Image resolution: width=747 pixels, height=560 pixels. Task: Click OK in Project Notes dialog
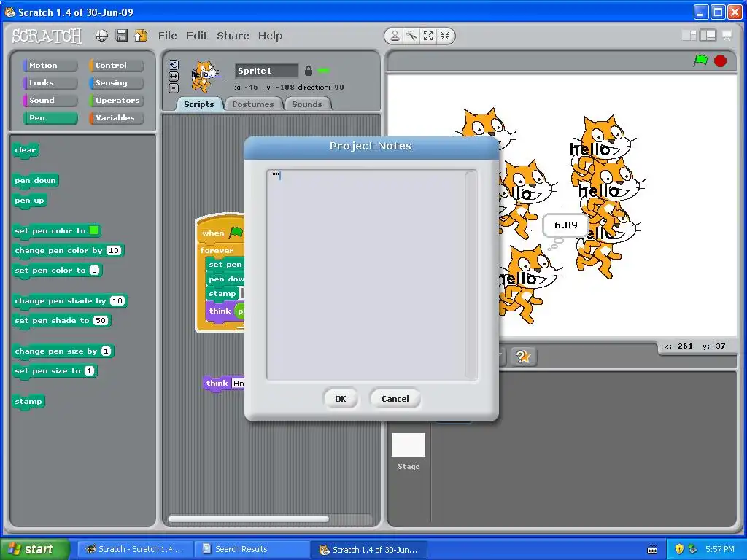[x=340, y=399]
